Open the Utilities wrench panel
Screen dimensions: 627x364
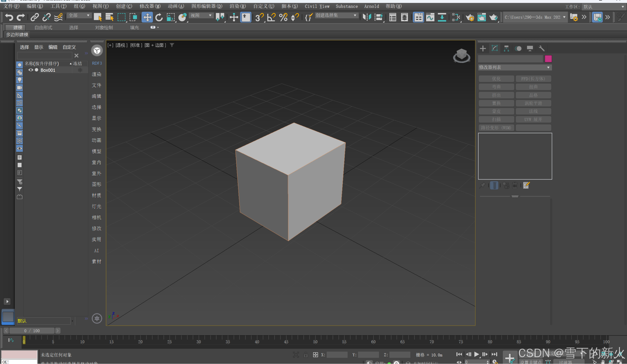click(542, 49)
